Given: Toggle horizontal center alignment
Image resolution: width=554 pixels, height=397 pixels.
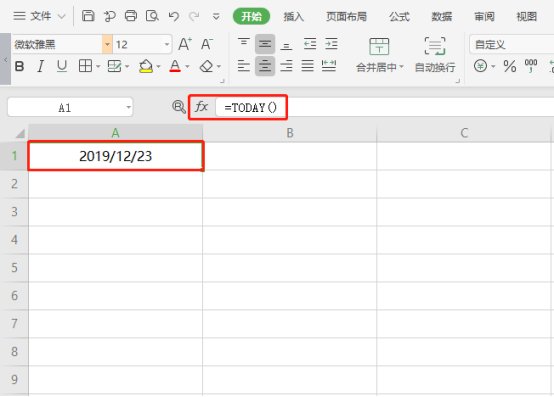Looking at the screenshot, I should [265, 66].
